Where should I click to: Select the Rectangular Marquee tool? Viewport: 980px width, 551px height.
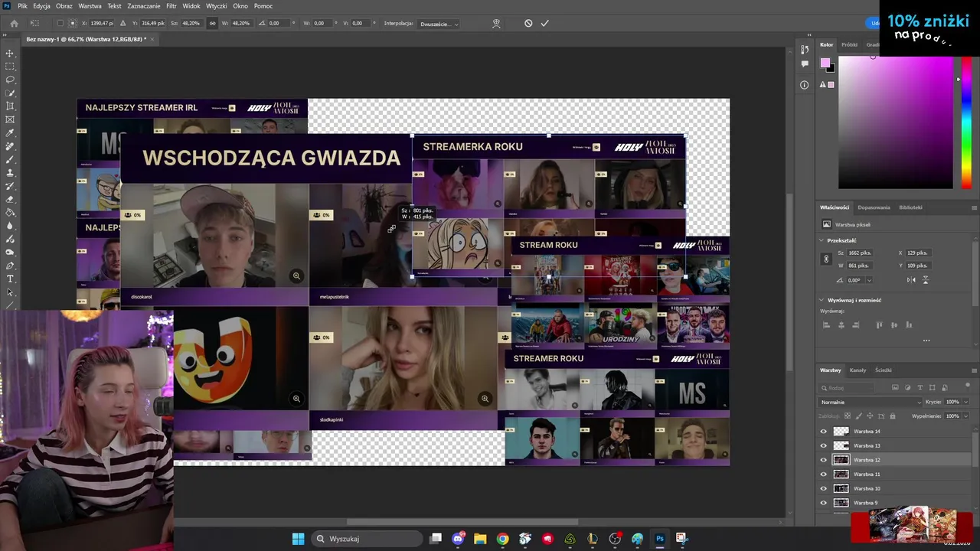[10, 67]
